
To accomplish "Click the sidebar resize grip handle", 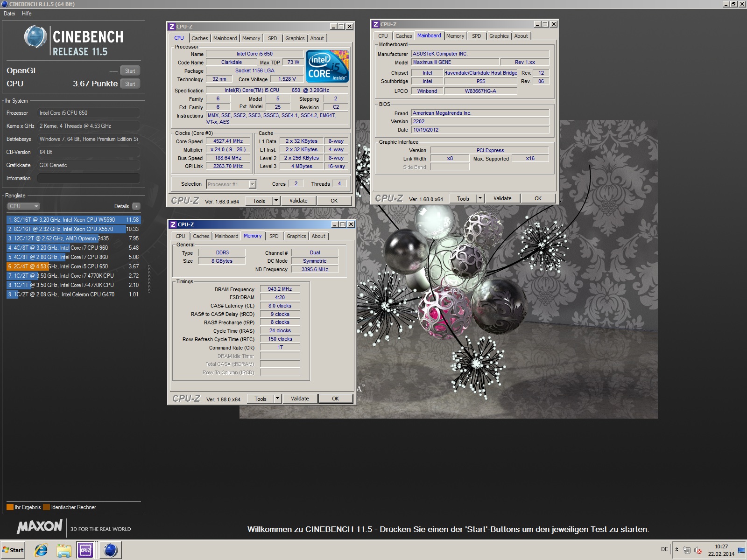I will tap(149, 279).
